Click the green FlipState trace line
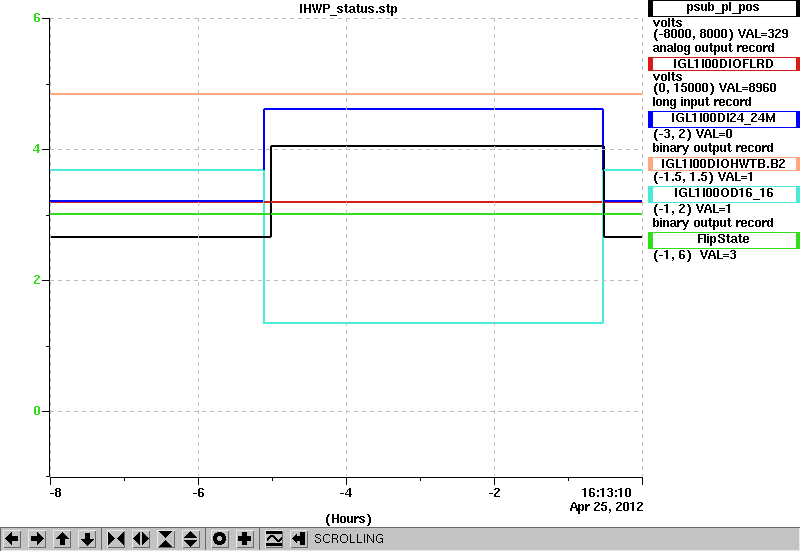The height and width of the screenshot is (551, 800). point(346,214)
